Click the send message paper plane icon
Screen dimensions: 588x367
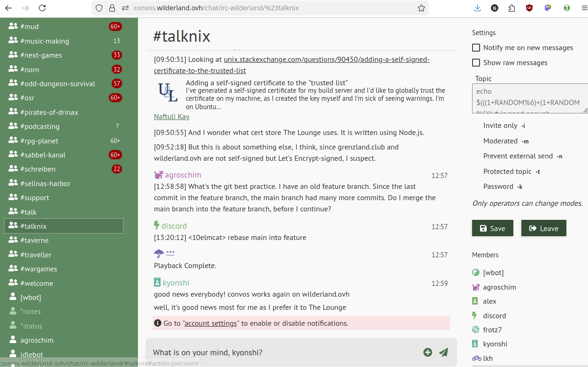click(x=443, y=352)
